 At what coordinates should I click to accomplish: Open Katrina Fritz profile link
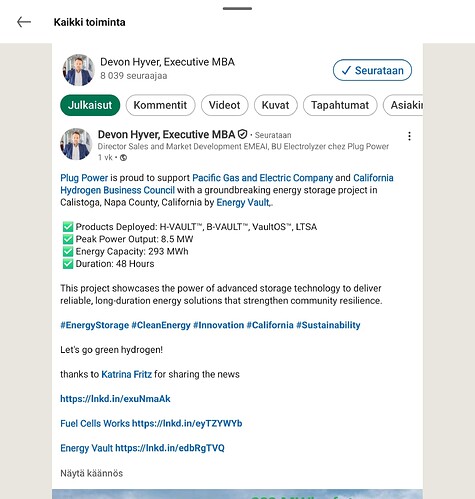click(x=127, y=374)
